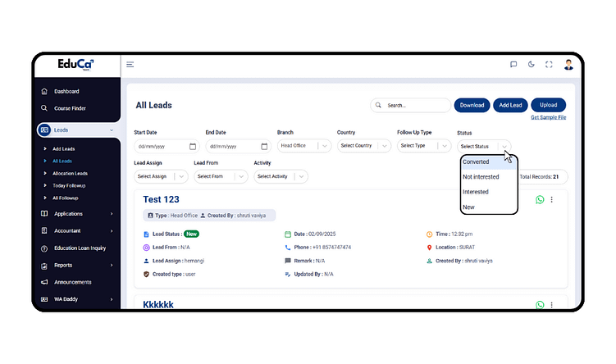Enter fullscreen mode via expand icon
Screen dimensions: 616x364
coord(549,65)
